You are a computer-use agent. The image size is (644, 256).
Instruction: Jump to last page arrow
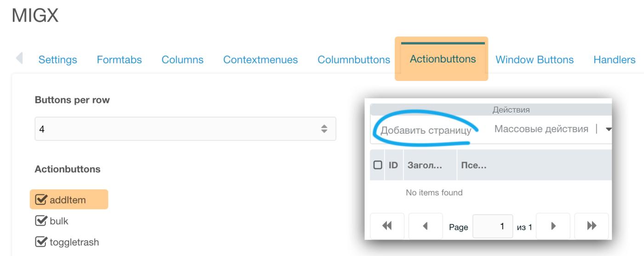pyautogui.click(x=592, y=226)
